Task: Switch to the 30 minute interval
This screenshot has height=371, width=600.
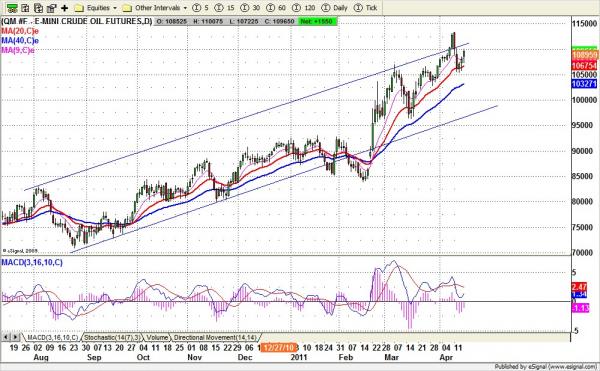Action: pos(250,8)
